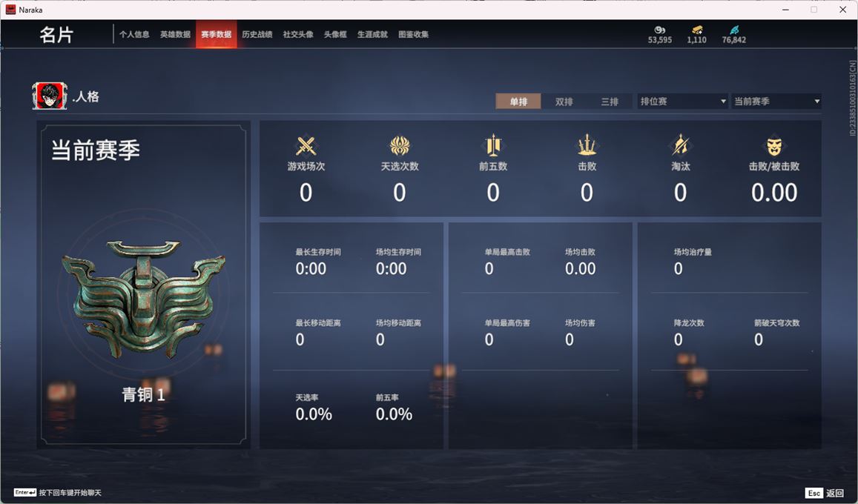This screenshot has width=858, height=504.
Task: Open the 排位赛 match type dropdown
Action: [x=682, y=101]
